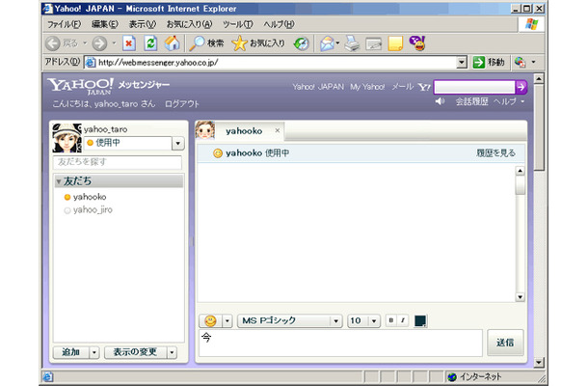Open the ヘルプ menu in menu bar
Screen dimensions: 588x386
279,24
